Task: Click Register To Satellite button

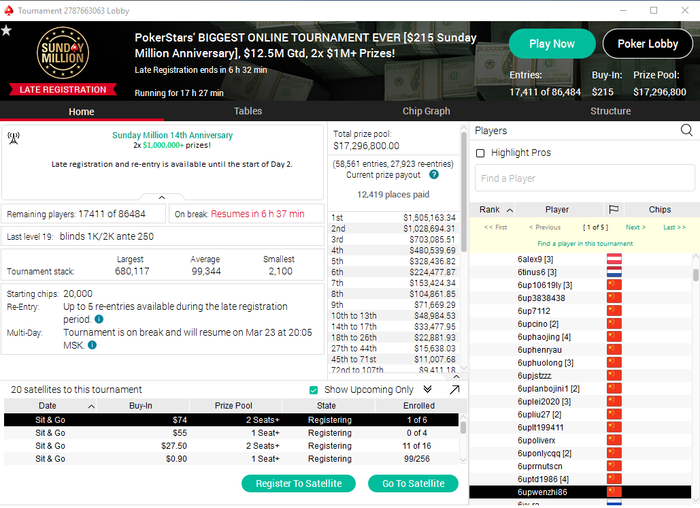Action: 299,483
